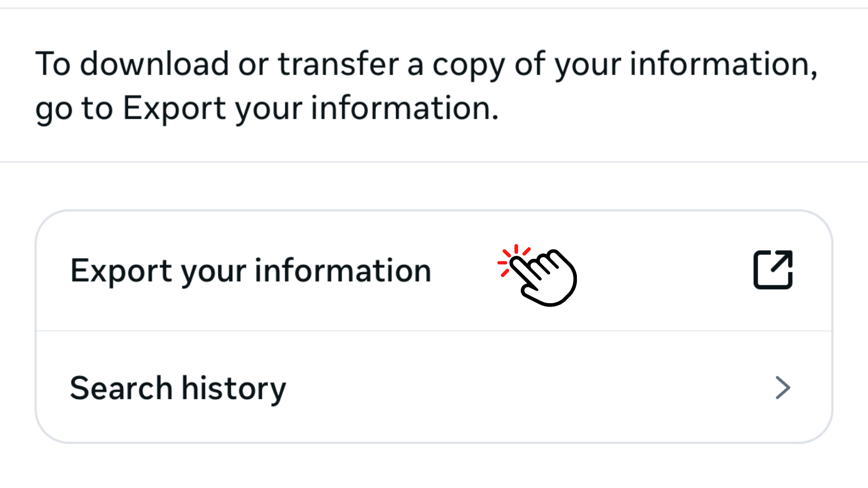Click "go to Export your information" sentence
The width and height of the screenshot is (868, 488).
[x=267, y=108]
